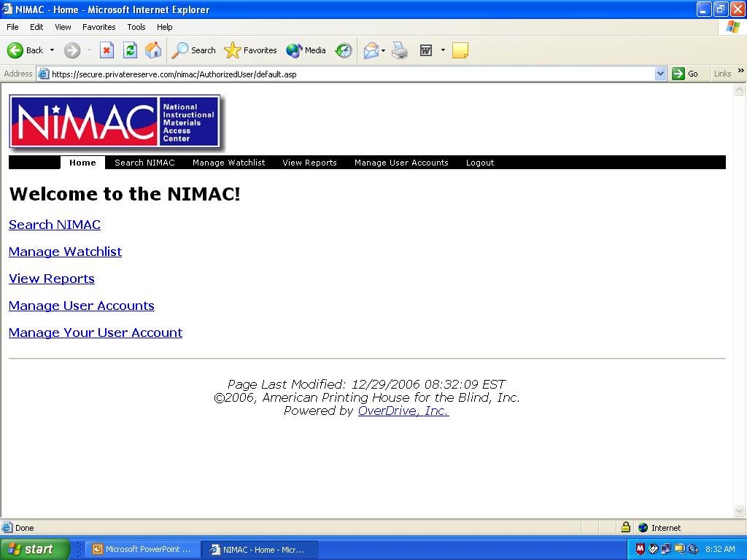Select the Home tab in navigation bar
Viewport: 747px width, 560px height.
82,163
